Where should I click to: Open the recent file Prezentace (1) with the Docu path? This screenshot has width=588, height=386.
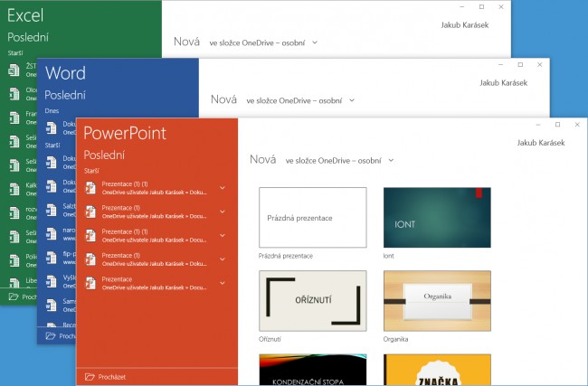[x=155, y=212]
